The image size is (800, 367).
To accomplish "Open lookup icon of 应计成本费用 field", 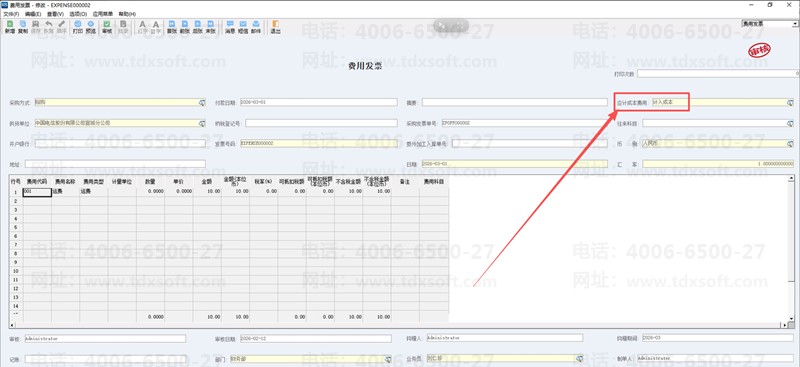I will coord(790,103).
